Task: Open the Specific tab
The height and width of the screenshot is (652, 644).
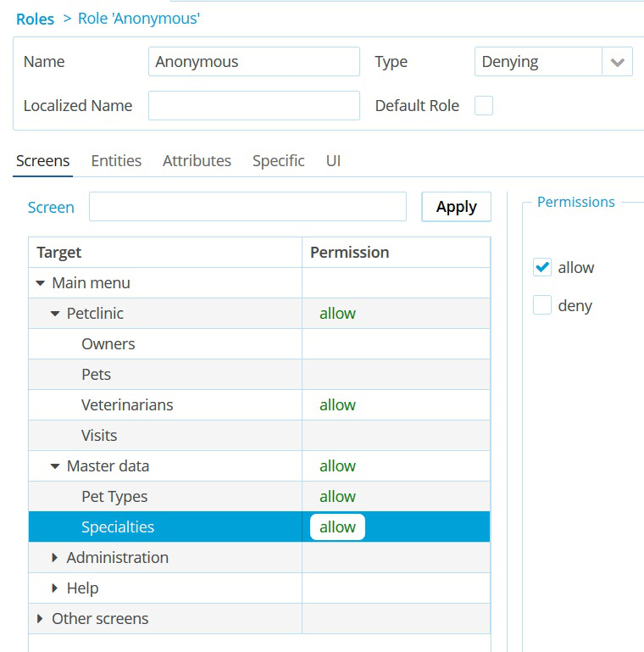Action: 278,160
